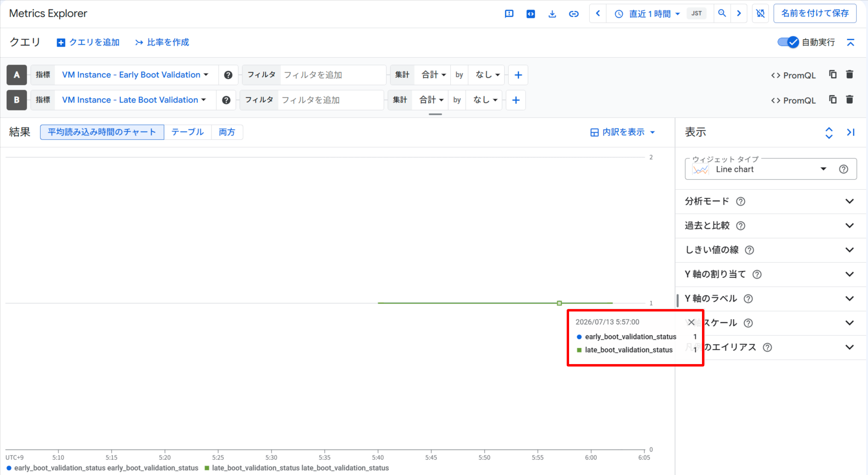Duplicate query A

832,75
